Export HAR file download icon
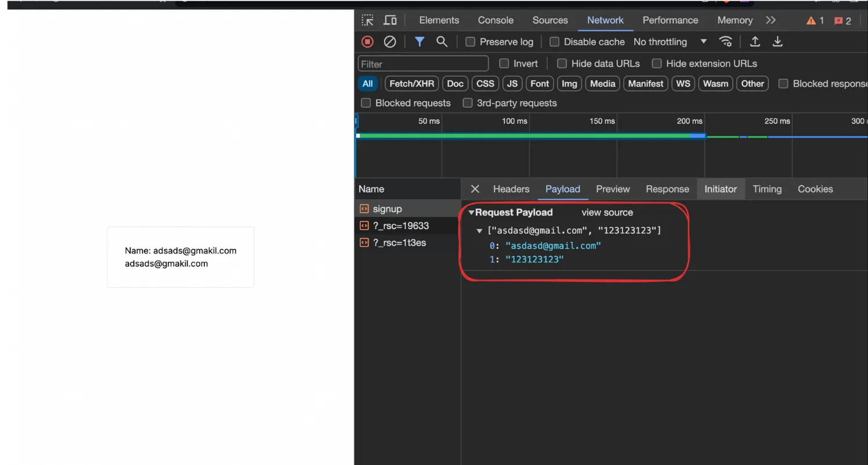 click(777, 42)
